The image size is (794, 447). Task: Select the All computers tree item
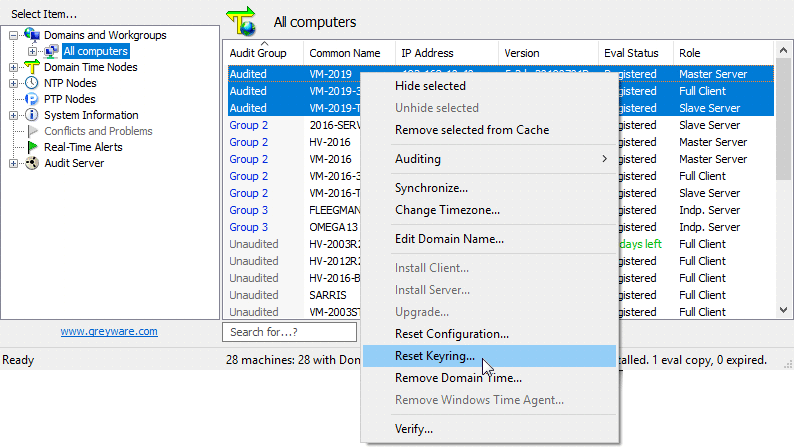pyautogui.click(x=96, y=51)
